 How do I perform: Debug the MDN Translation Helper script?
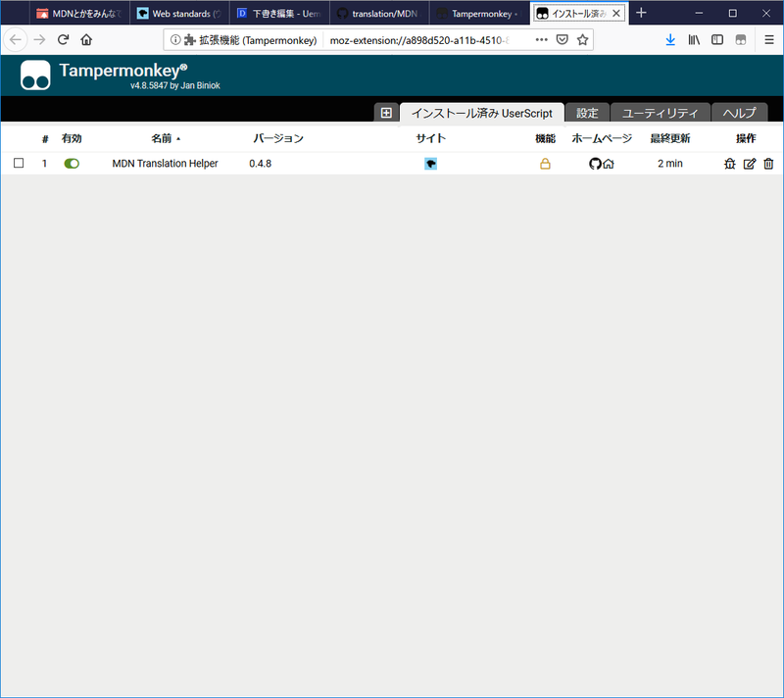[729, 164]
